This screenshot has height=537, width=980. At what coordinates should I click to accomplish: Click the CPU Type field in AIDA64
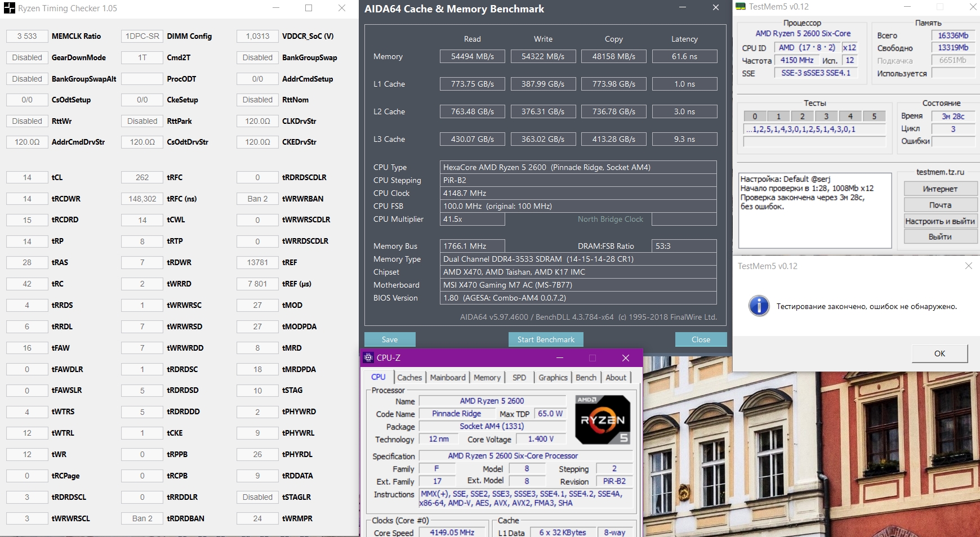pos(578,167)
